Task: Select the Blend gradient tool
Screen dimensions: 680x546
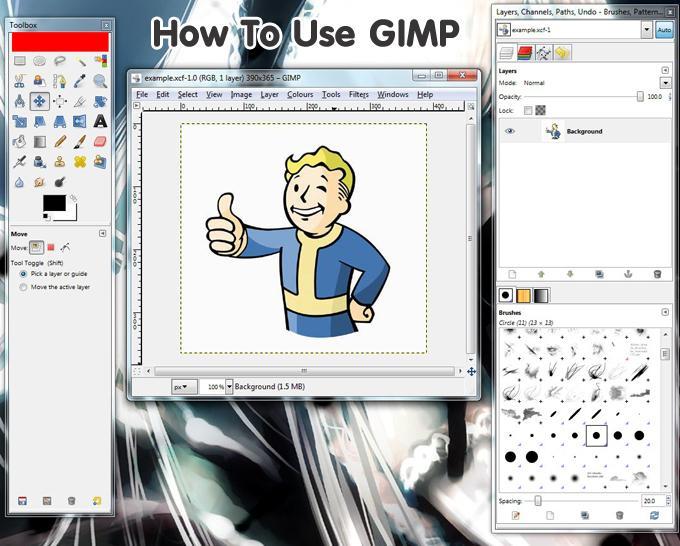Action: pos(39,141)
